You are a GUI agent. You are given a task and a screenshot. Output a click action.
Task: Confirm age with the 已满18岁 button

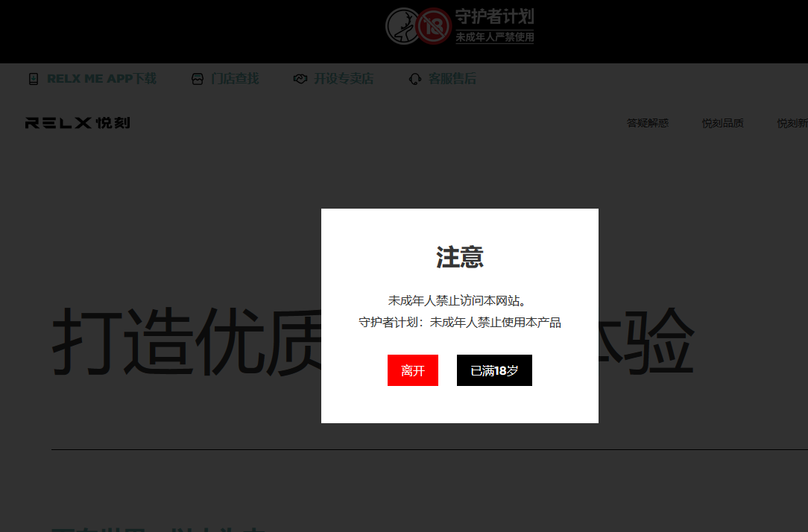tap(494, 370)
